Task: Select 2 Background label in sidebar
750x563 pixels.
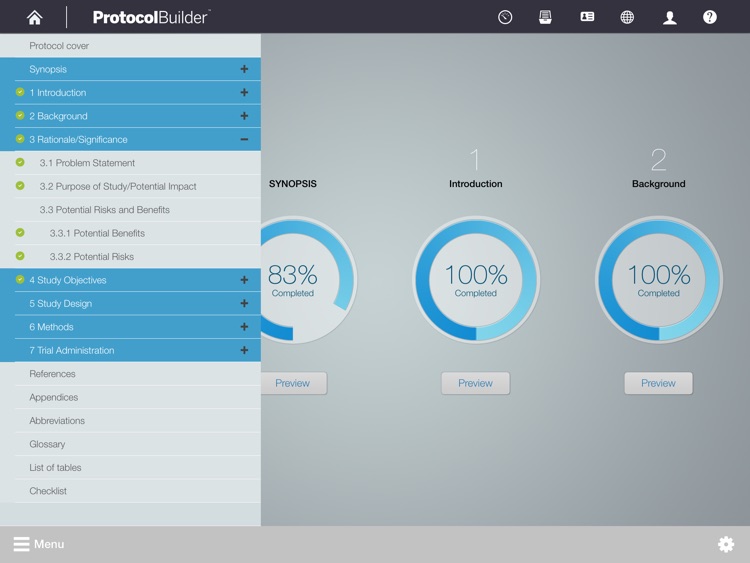Action: pyautogui.click(x=58, y=116)
